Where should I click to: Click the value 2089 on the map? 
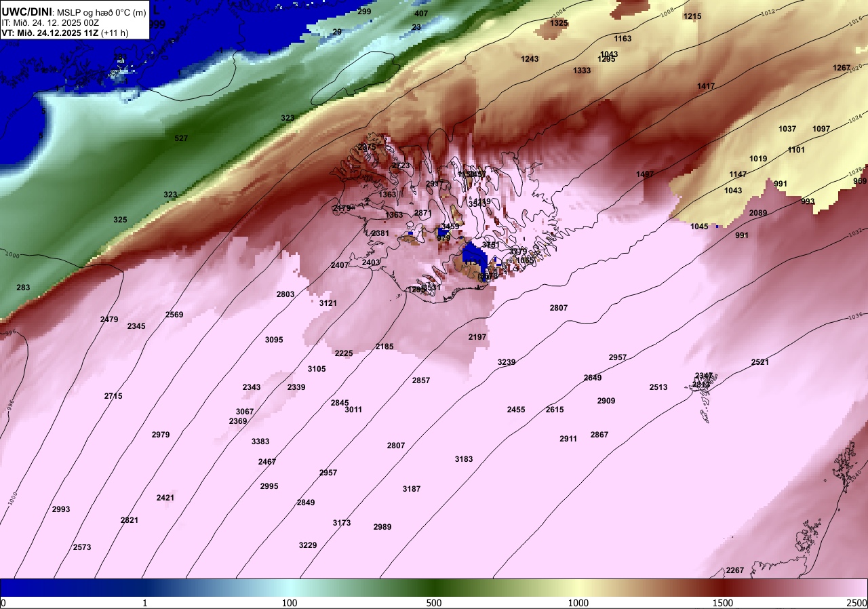758,213
